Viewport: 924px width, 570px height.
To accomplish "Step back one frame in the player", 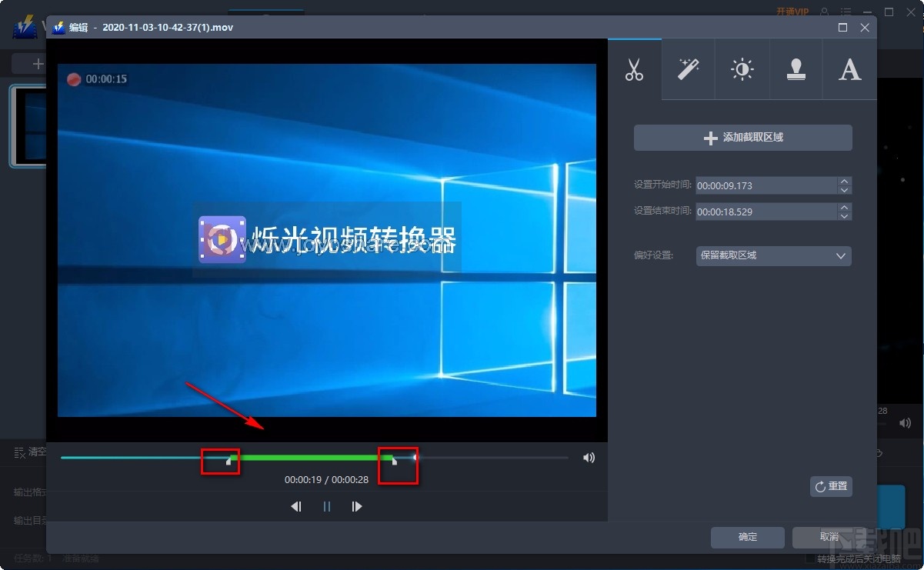I will pyautogui.click(x=296, y=506).
